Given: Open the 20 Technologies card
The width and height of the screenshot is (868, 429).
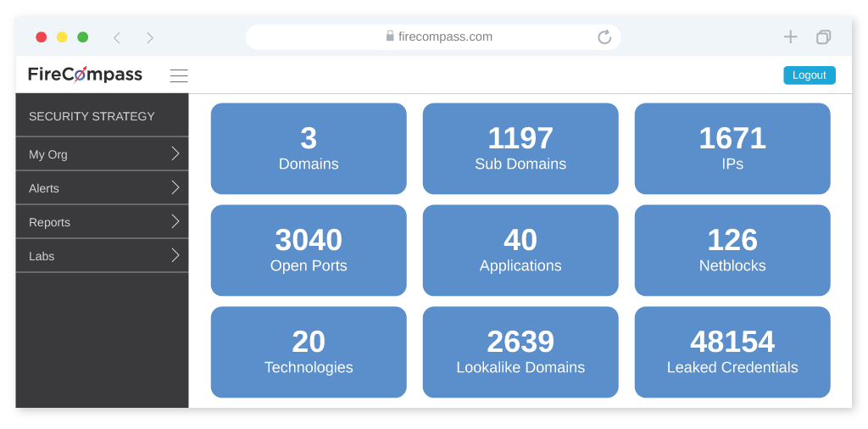Looking at the screenshot, I should (309, 352).
